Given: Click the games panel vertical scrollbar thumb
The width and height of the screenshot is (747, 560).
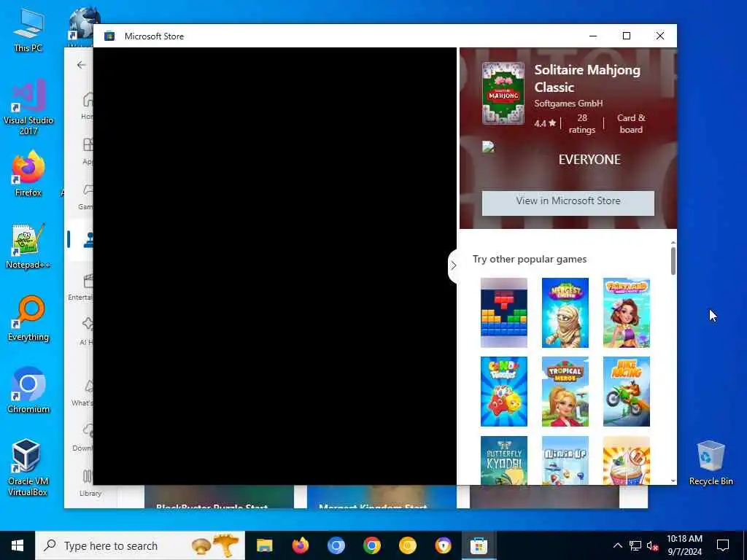Looking at the screenshot, I should (x=673, y=261).
